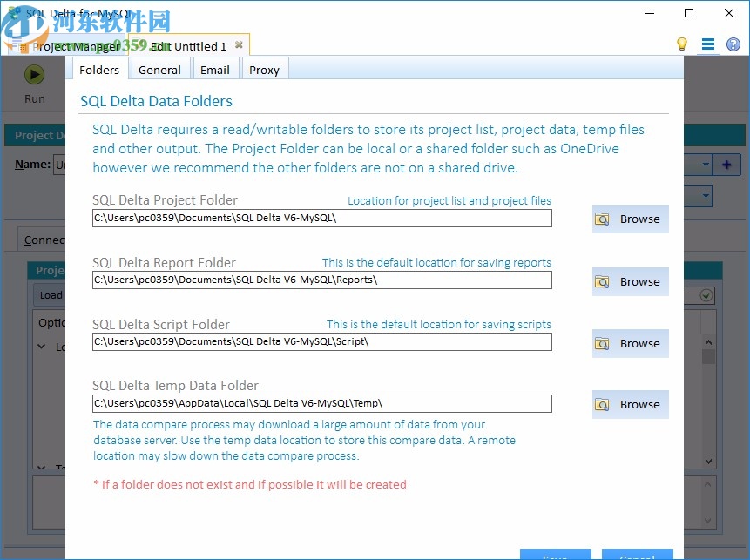Image resolution: width=750 pixels, height=560 pixels.
Task: Click the magnifier icon on Temp Data Browse
Action: pos(602,403)
